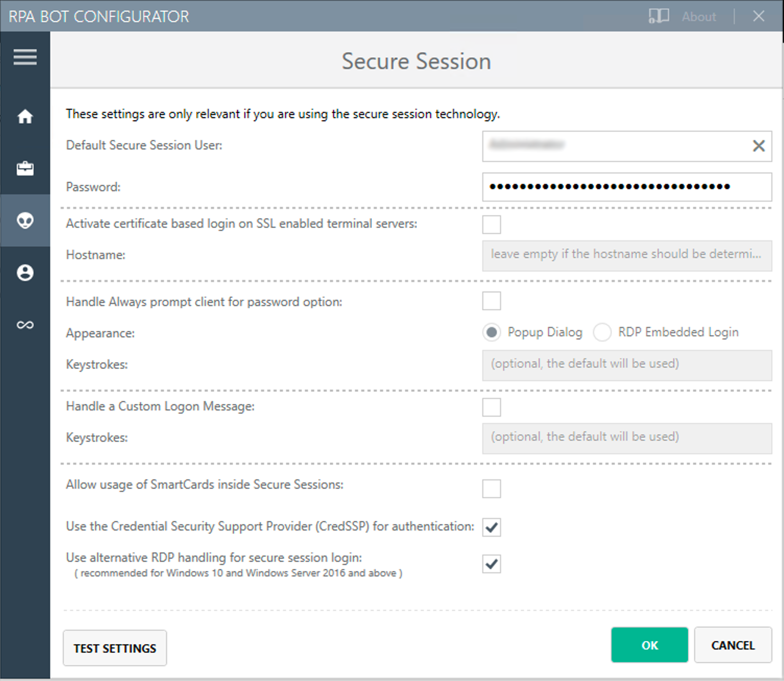
Task: Focus the Password field
Action: coord(626,187)
